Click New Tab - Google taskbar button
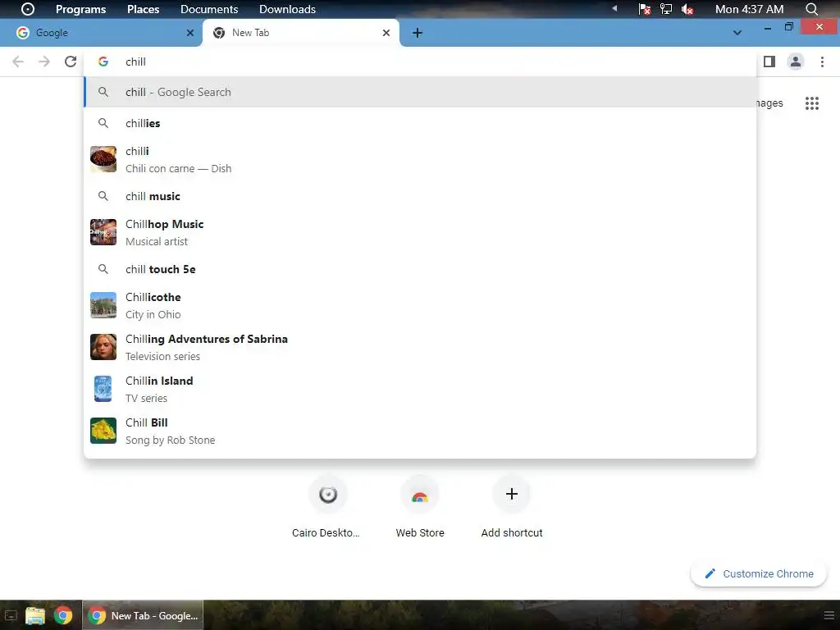 pyautogui.click(x=143, y=615)
